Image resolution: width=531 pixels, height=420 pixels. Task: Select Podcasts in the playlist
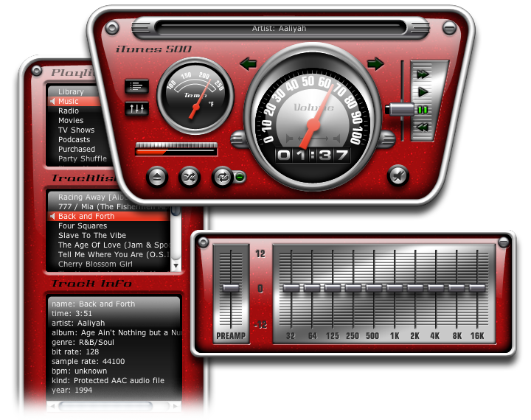pos(74,139)
